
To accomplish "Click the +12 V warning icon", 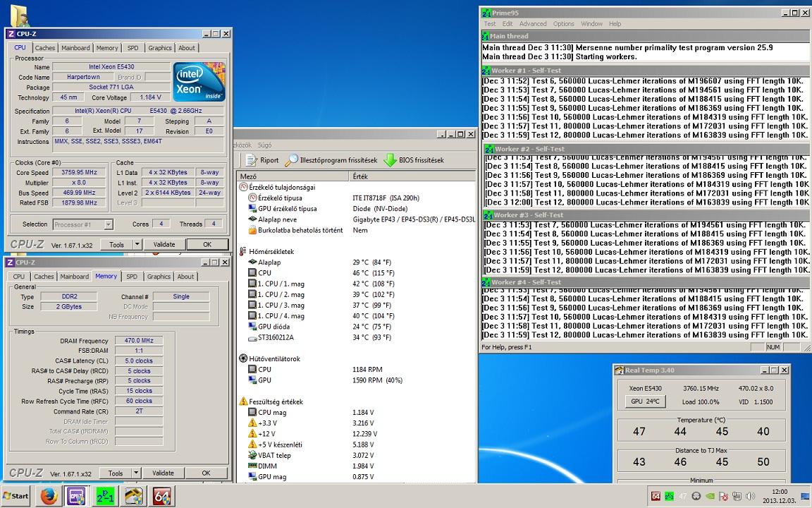I will point(252,434).
